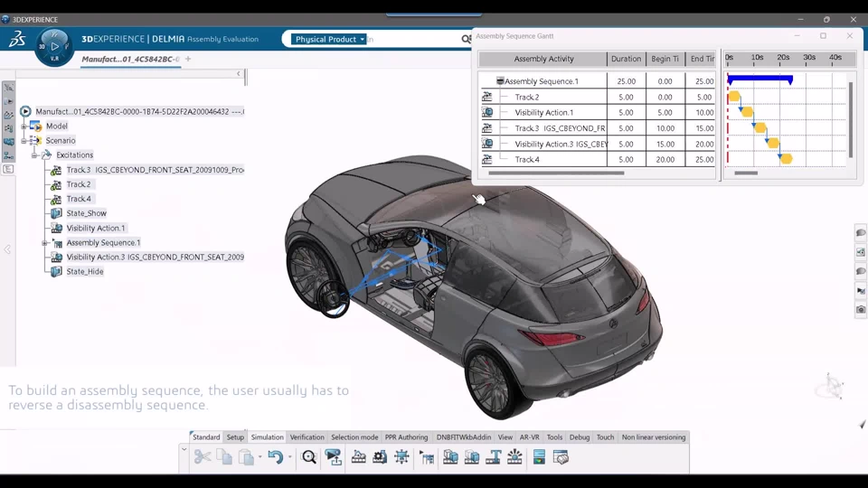The width and height of the screenshot is (868, 488).
Task: Click the camera icon on right edge
Action: pos(861,310)
